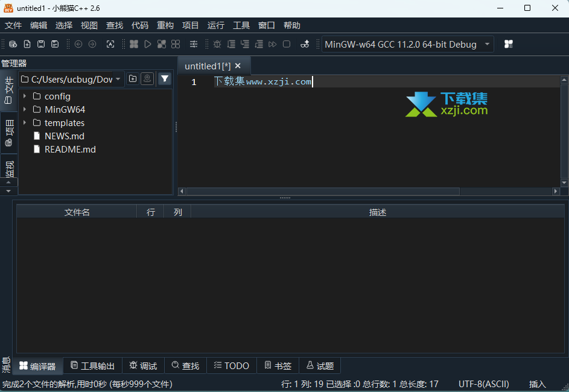Click the step over debug icon

231,44
